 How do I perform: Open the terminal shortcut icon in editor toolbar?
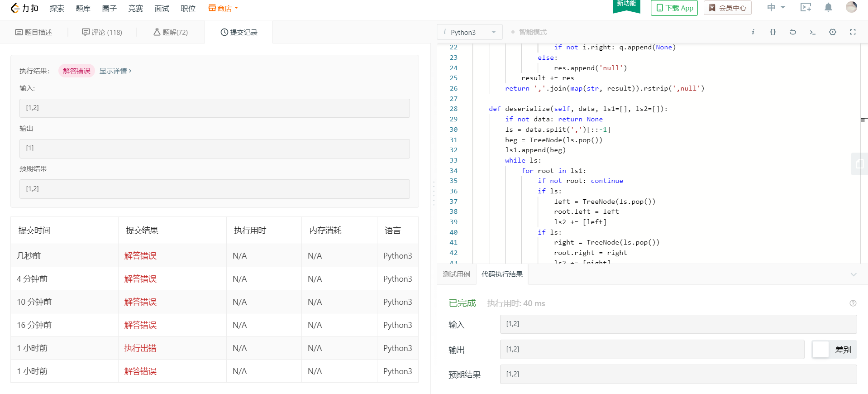(x=813, y=32)
